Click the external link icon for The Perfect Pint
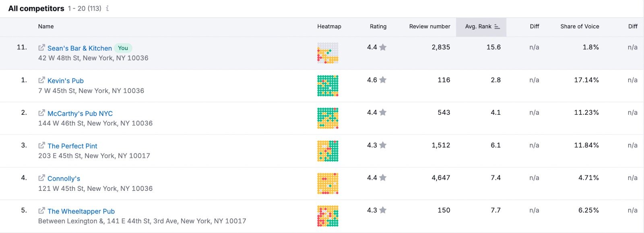This screenshot has height=233, width=644. click(41, 146)
